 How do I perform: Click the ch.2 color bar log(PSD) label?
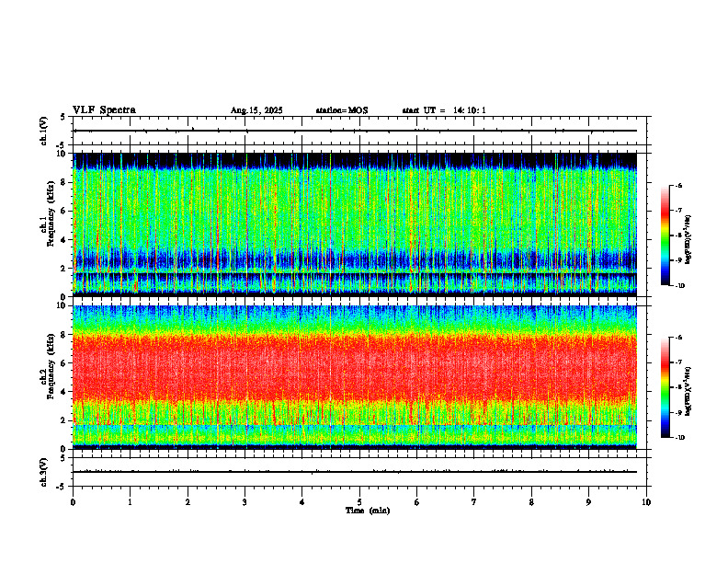point(688,391)
